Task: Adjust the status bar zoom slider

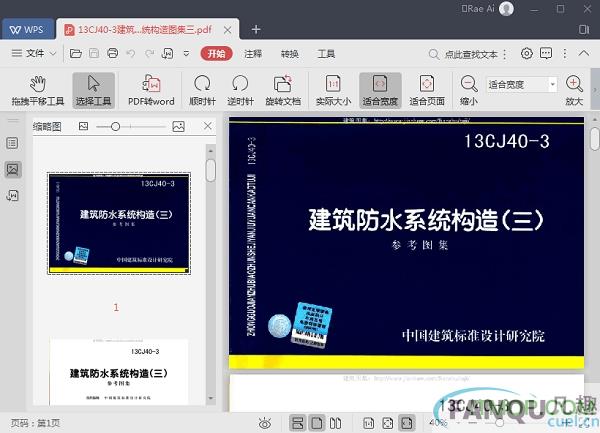Action: tap(499, 423)
